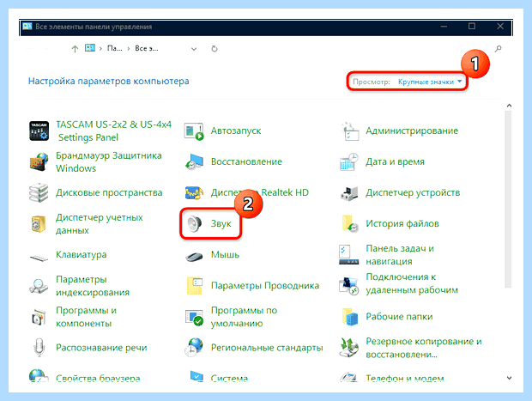This screenshot has width=532, height=401.
Task: Click the Windows Defender Firewall icon
Action: [x=39, y=161]
